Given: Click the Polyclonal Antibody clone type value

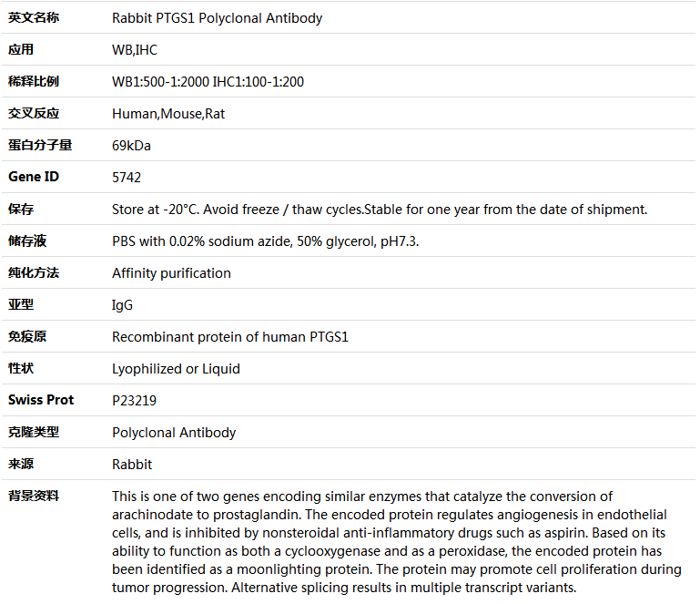Looking at the screenshot, I should (174, 433).
